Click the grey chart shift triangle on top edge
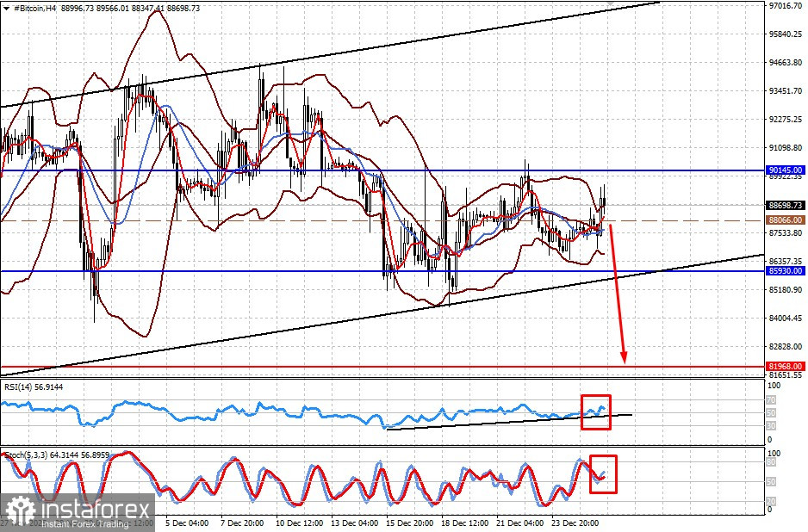 610,3
